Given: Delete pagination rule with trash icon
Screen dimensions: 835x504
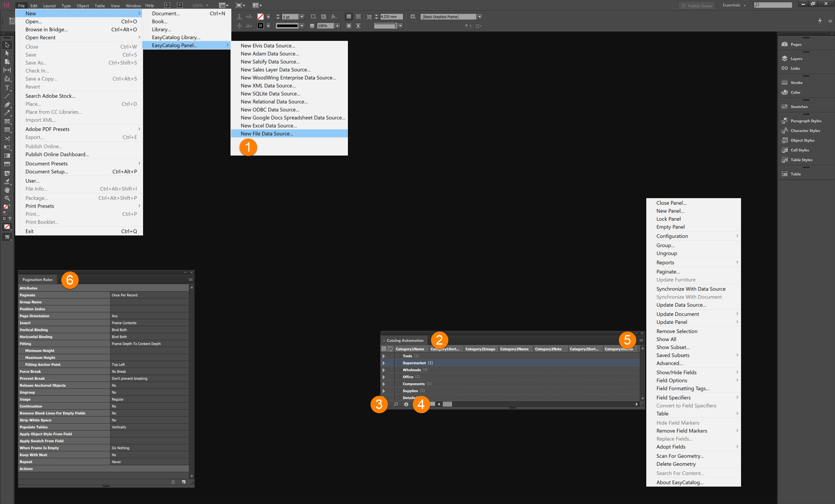Looking at the screenshot, I should point(173,482).
